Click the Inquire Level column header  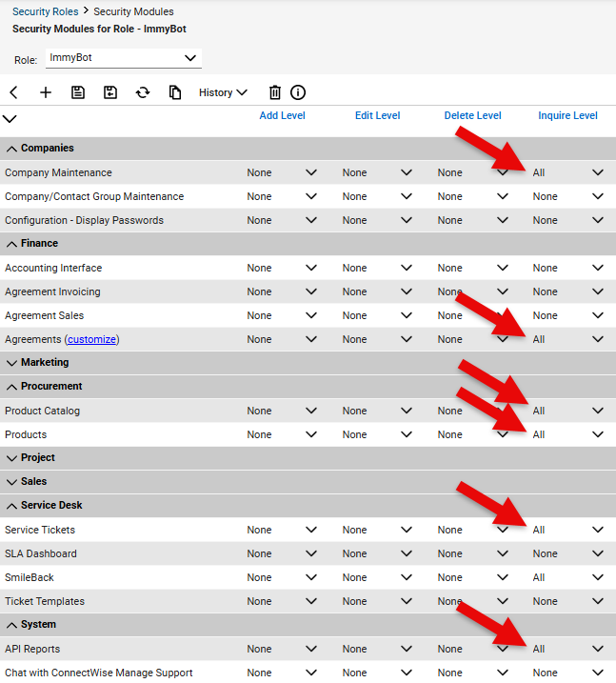click(567, 115)
